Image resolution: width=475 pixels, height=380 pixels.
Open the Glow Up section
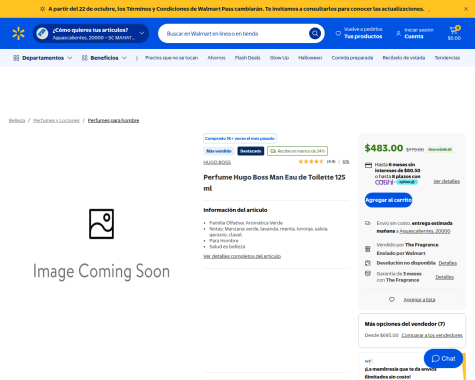(x=279, y=58)
